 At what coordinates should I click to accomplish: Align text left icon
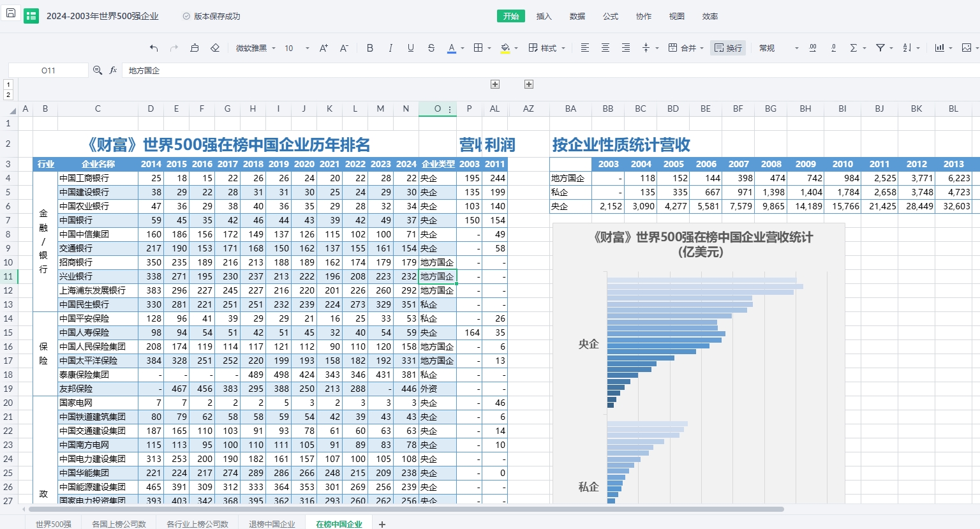click(584, 48)
